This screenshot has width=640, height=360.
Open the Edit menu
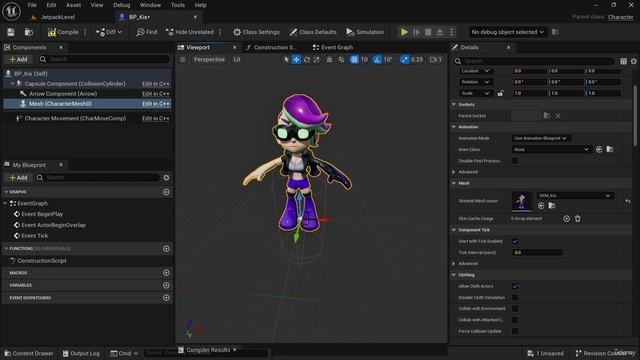point(51,5)
